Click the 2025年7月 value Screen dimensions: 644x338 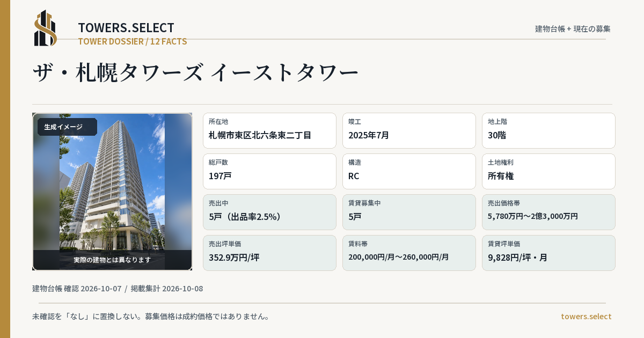(369, 135)
